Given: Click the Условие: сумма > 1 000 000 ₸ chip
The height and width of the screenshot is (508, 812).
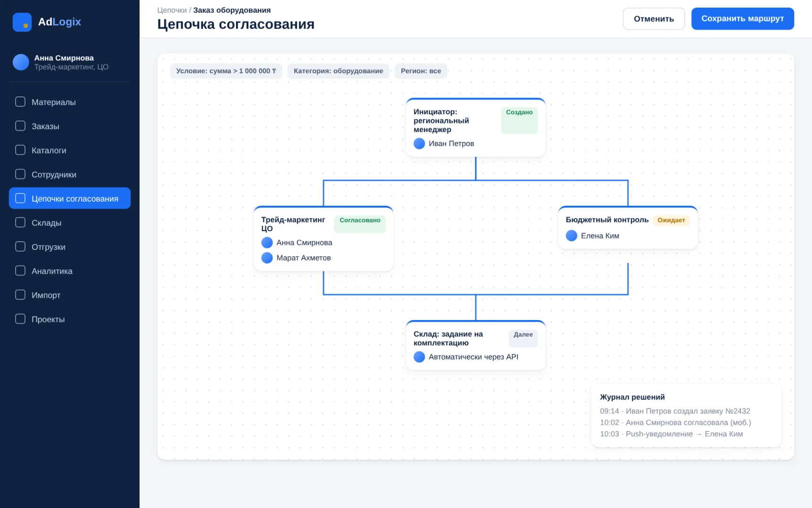Looking at the screenshot, I should click(226, 71).
